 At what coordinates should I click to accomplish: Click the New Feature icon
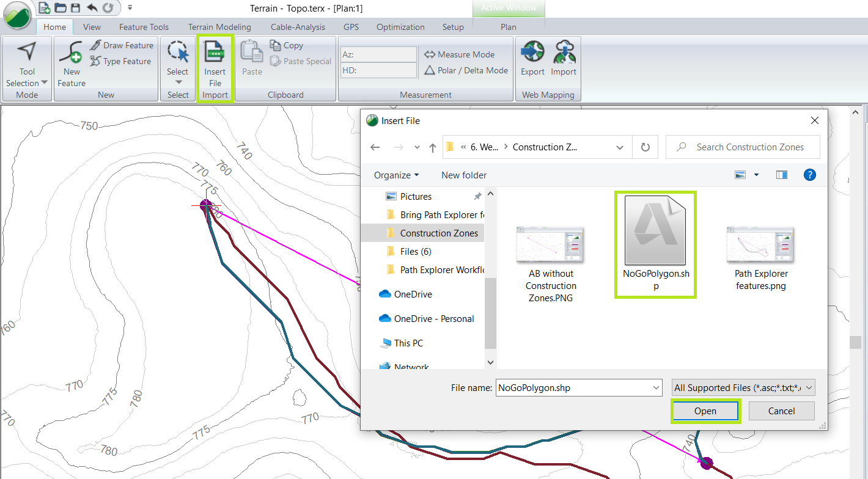coord(72,53)
